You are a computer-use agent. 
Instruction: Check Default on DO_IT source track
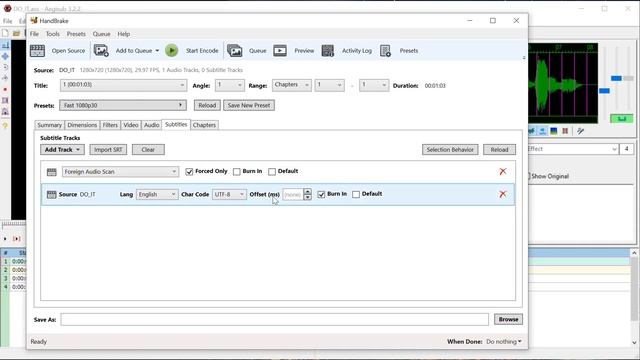356,195
